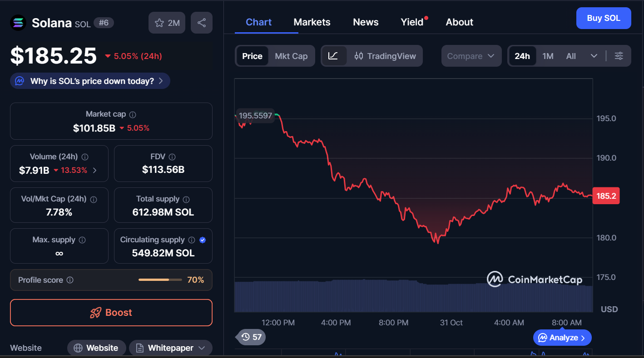
Task: Expand more time range options chevron
Action: [594, 56]
